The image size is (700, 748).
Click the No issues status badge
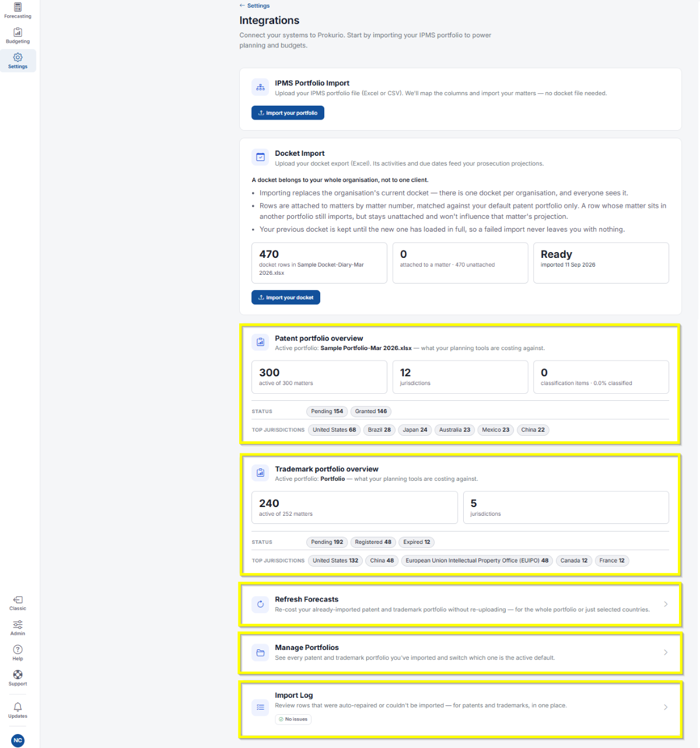(293, 719)
